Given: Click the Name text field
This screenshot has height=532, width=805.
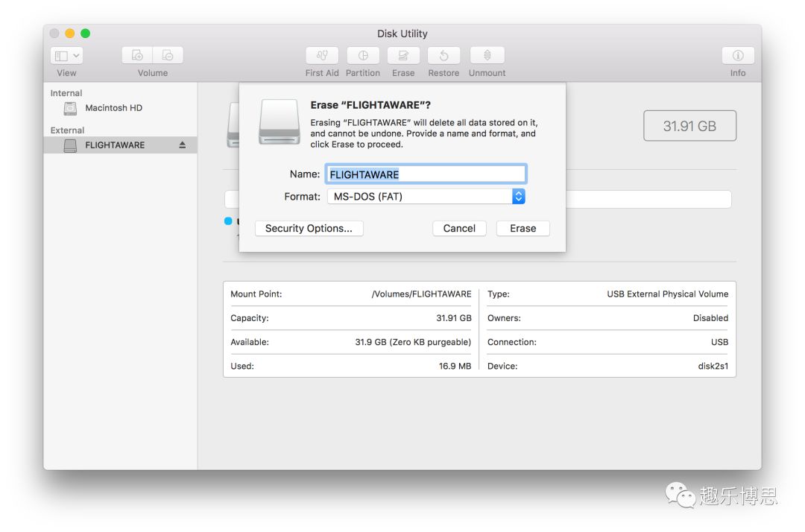Looking at the screenshot, I should tap(426, 174).
